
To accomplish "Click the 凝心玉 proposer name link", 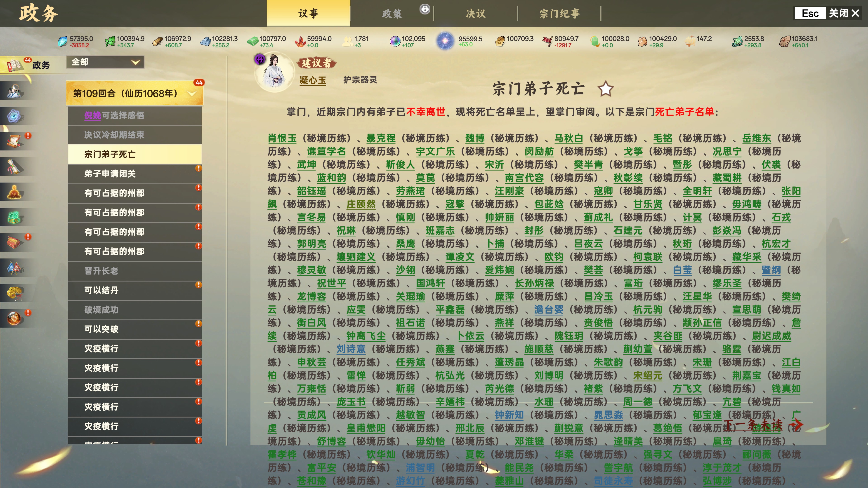I will click(312, 80).
